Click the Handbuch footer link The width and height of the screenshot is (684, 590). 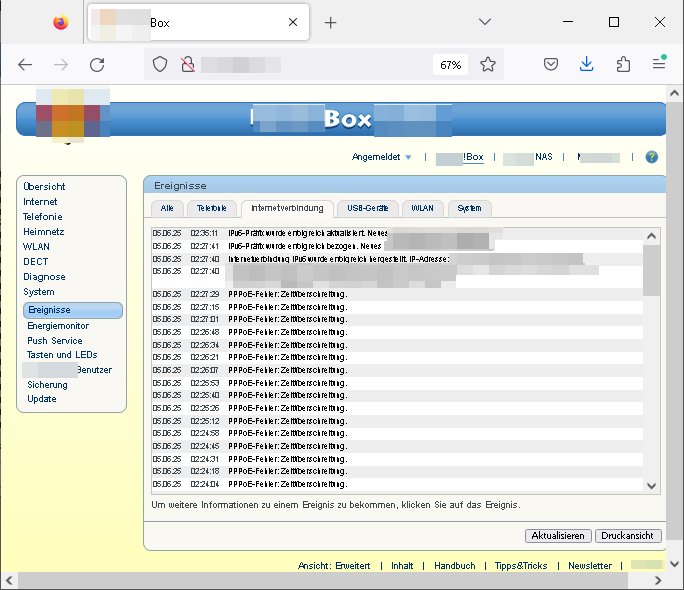pyautogui.click(x=454, y=566)
